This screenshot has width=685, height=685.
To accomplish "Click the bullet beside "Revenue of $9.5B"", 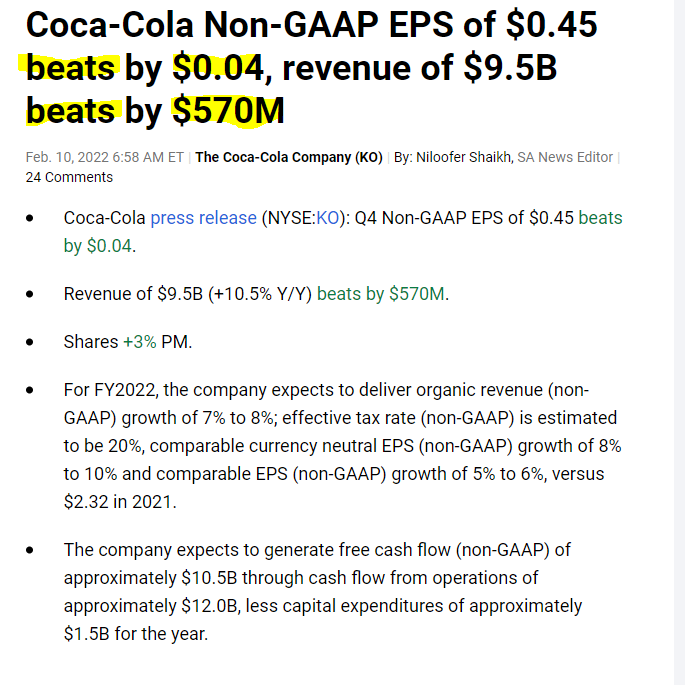I will (33, 294).
